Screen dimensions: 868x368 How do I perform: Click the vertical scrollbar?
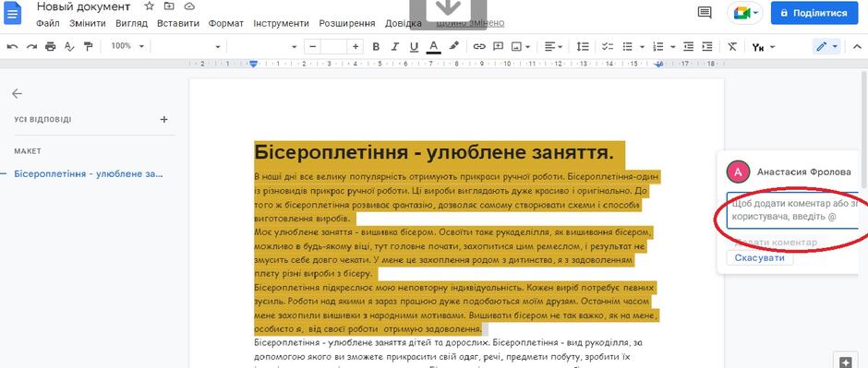coord(864,130)
